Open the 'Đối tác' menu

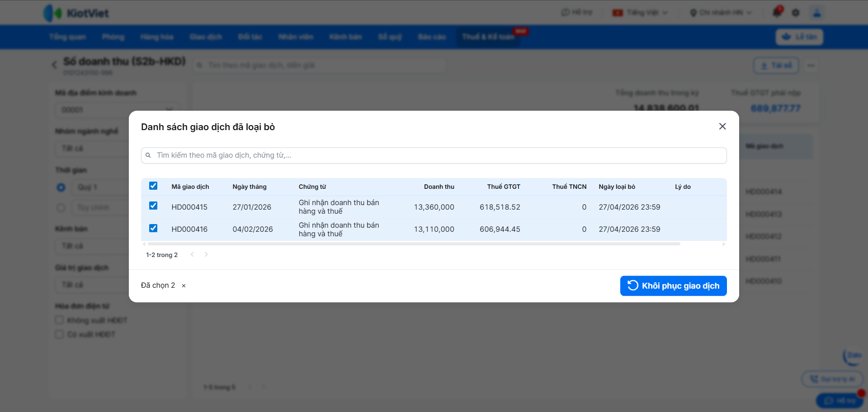[250, 37]
